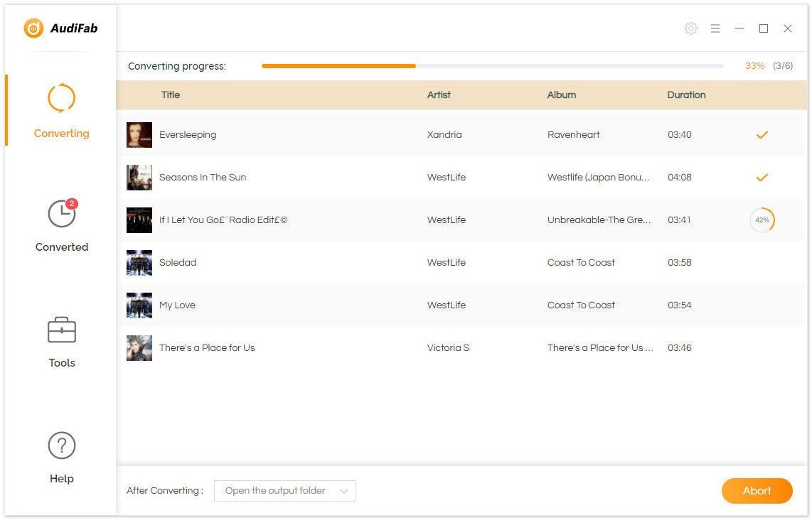812x520 pixels.
Task: Select the My Love song title
Action: click(x=177, y=305)
